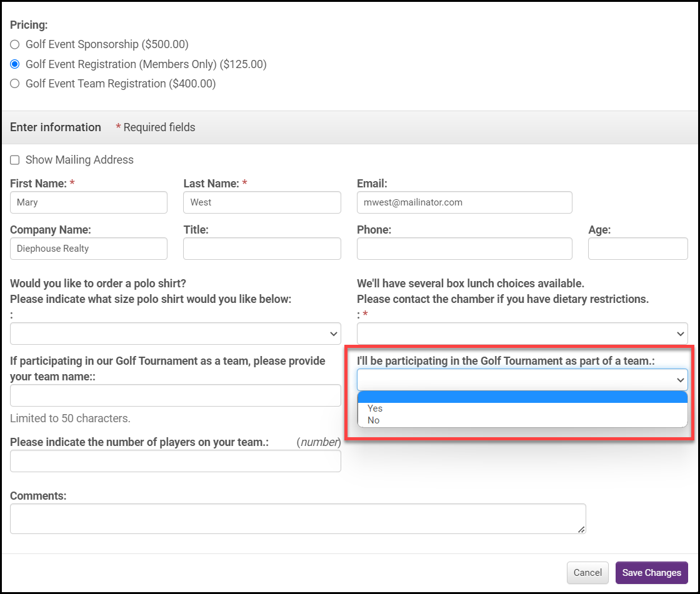Open the box lunch choices dropdown
700x594 pixels.
tap(522, 334)
